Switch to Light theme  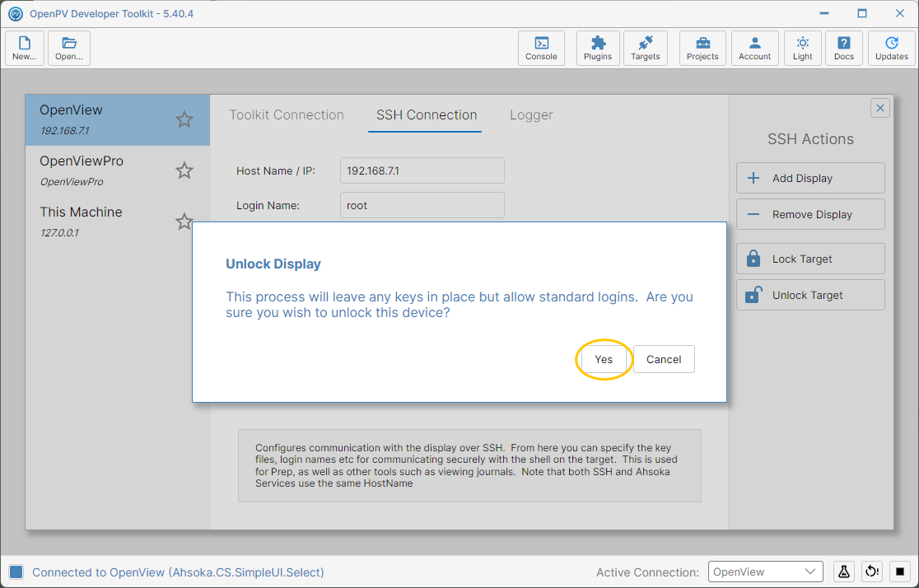coord(802,48)
